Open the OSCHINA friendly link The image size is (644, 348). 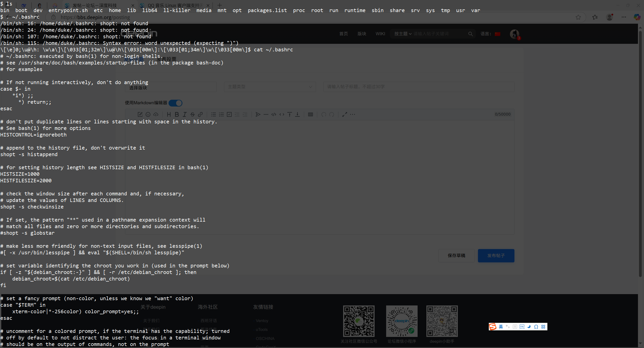click(x=265, y=338)
